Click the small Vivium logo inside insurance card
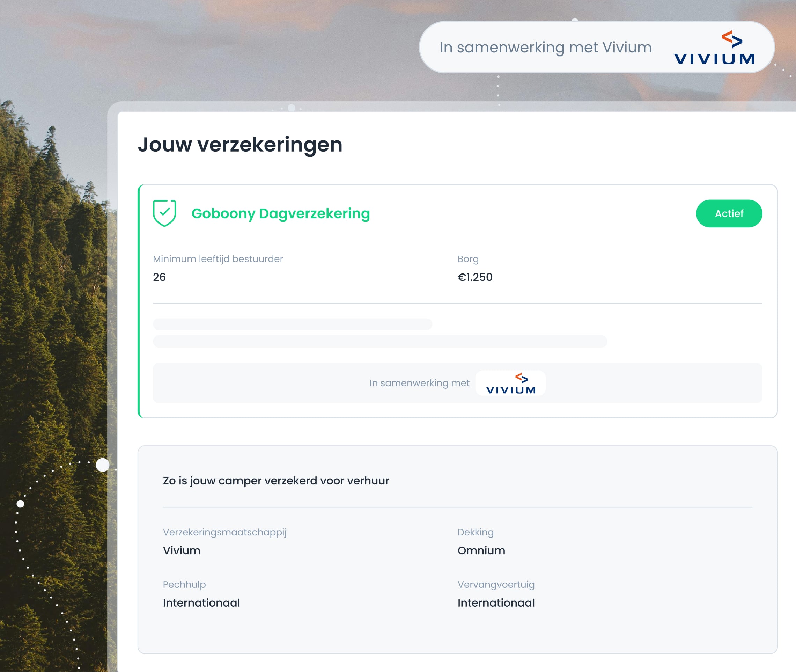 (510, 383)
